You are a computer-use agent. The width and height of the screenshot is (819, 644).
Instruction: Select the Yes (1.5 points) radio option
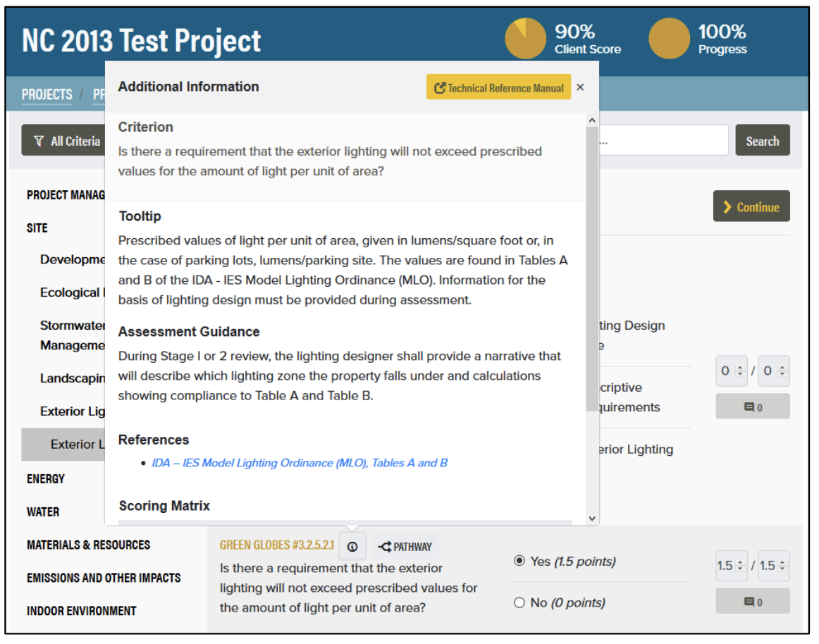click(520, 562)
